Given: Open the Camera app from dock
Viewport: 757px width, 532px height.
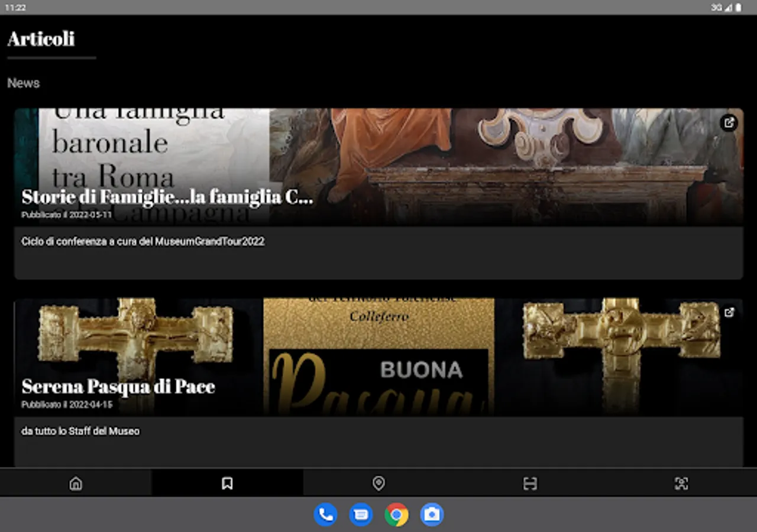Looking at the screenshot, I should (x=432, y=514).
